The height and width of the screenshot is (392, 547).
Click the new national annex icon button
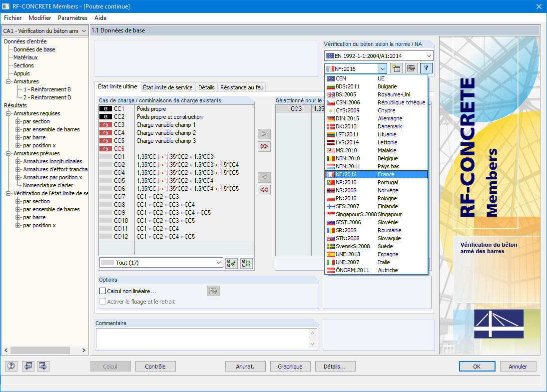pyautogui.click(x=396, y=68)
